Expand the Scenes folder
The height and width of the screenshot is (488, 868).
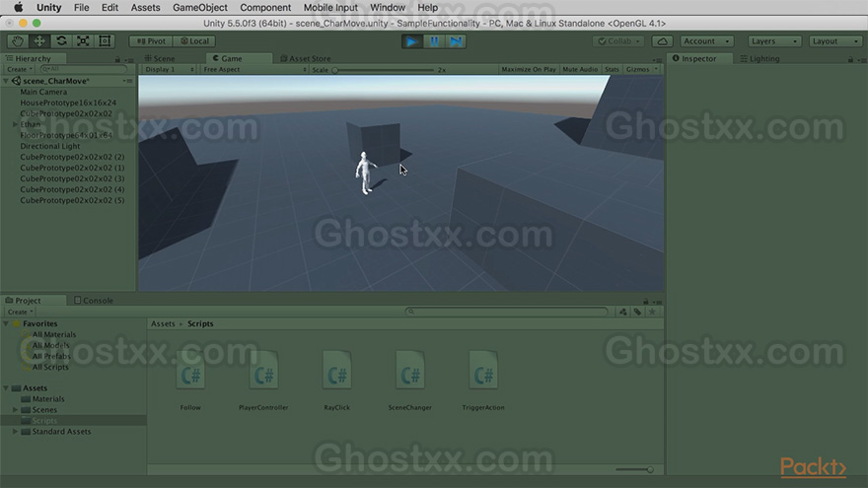(16, 410)
